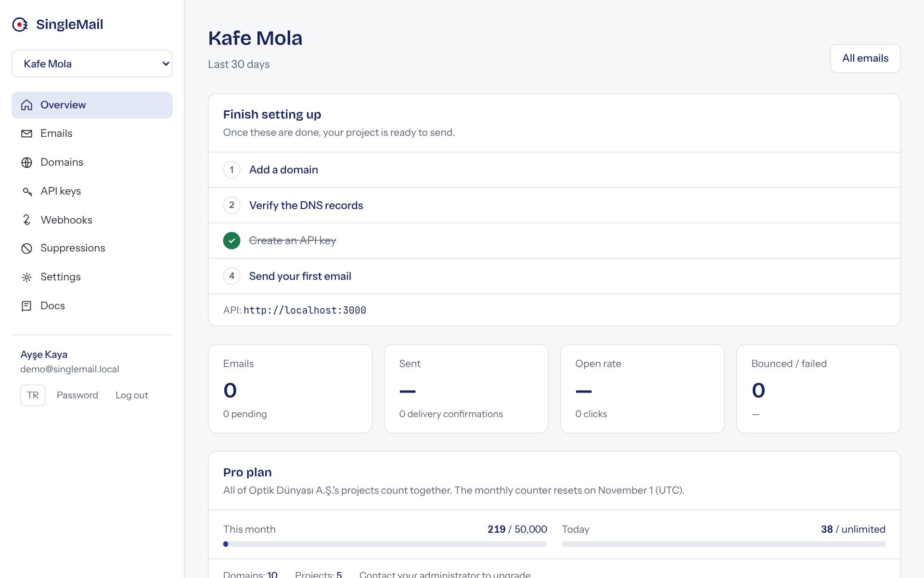Click the Emails stat card

click(x=290, y=389)
